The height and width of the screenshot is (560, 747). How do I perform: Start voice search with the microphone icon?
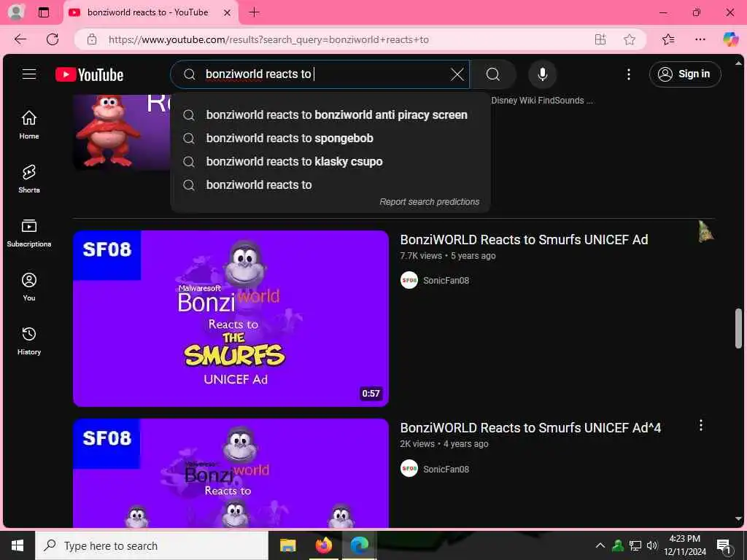542,74
